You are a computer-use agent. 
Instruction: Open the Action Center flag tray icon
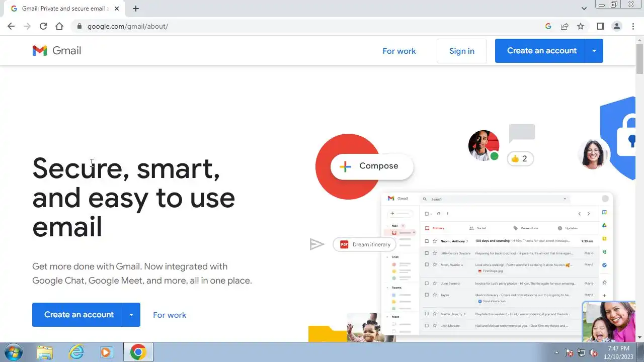point(569,352)
